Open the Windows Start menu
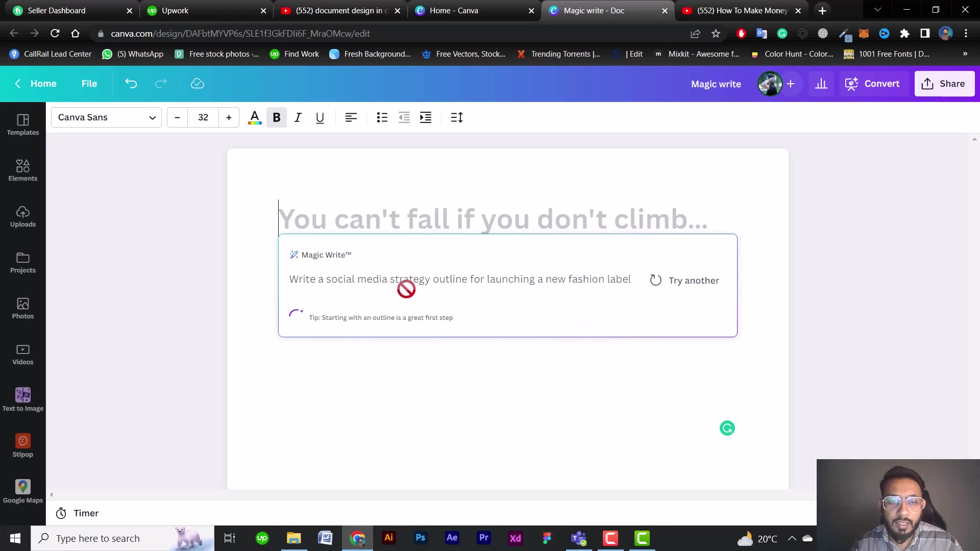The width and height of the screenshot is (980, 551). coord(15,538)
